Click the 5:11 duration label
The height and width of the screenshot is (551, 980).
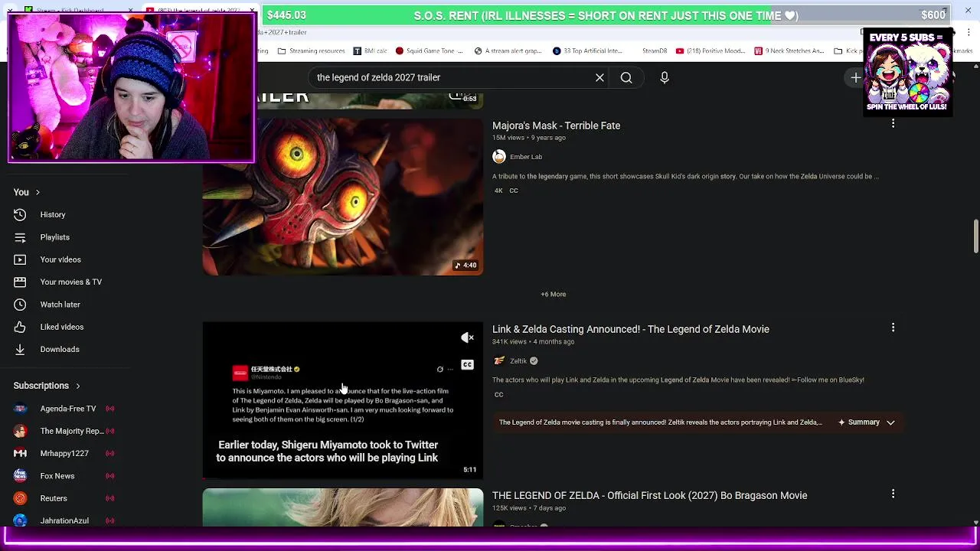pyautogui.click(x=469, y=469)
